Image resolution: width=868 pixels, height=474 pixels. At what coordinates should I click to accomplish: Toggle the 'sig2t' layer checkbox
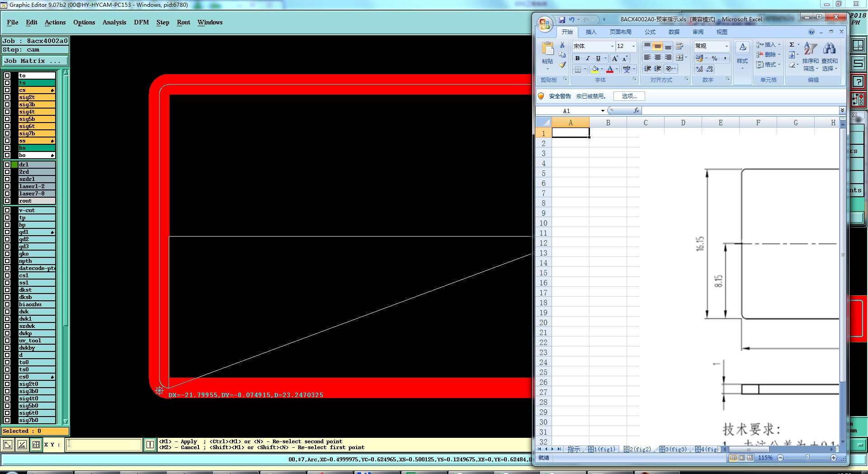click(7, 97)
